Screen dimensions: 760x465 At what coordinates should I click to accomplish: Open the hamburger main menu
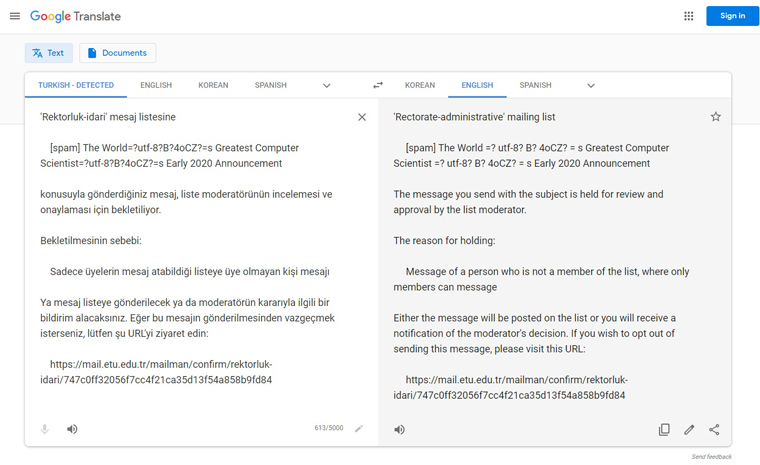(15, 16)
